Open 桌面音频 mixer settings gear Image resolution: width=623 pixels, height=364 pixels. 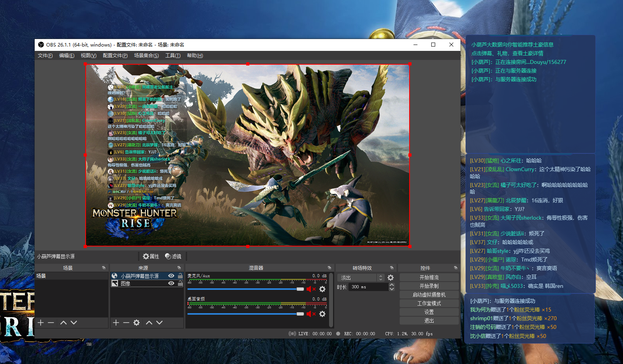pos(322,314)
